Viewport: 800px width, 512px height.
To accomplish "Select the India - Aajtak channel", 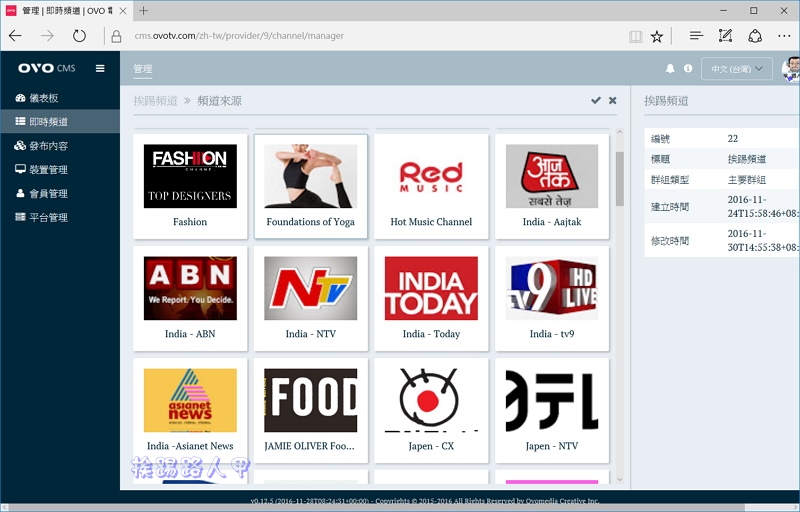I will tap(552, 186).
